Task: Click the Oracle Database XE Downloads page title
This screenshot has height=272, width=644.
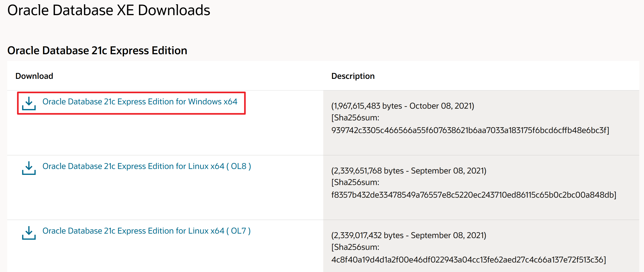Action: [109, 10]
